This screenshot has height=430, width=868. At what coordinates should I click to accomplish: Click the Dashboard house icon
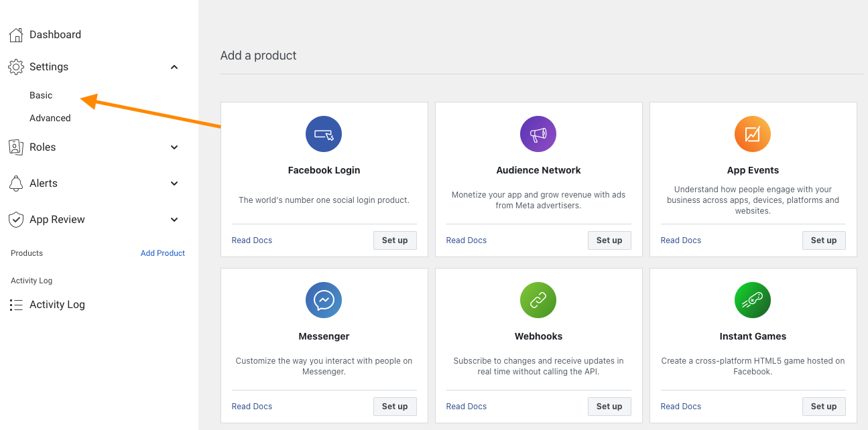[16, 35]
